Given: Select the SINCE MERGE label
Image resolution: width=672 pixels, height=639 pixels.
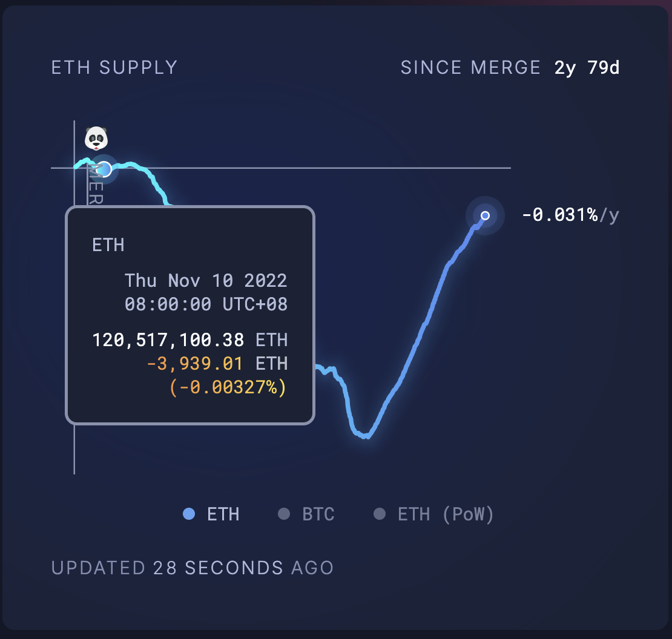Looking at the screenshot, I should [x=470, y=67].
